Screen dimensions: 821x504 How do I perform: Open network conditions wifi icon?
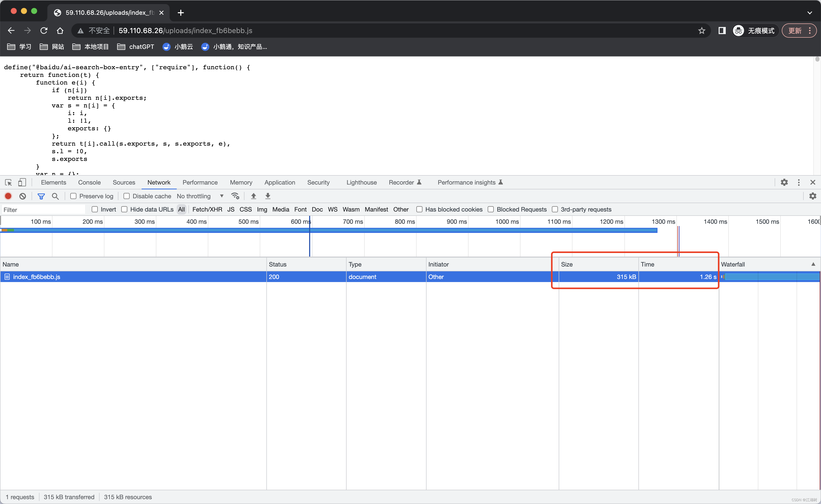click(x=235, y=196)
